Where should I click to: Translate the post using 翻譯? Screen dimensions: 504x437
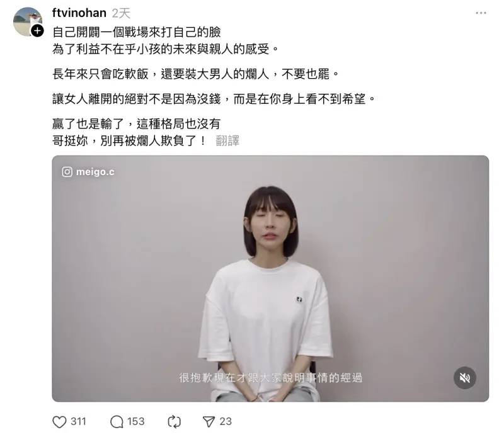click(x=227, y=141)
